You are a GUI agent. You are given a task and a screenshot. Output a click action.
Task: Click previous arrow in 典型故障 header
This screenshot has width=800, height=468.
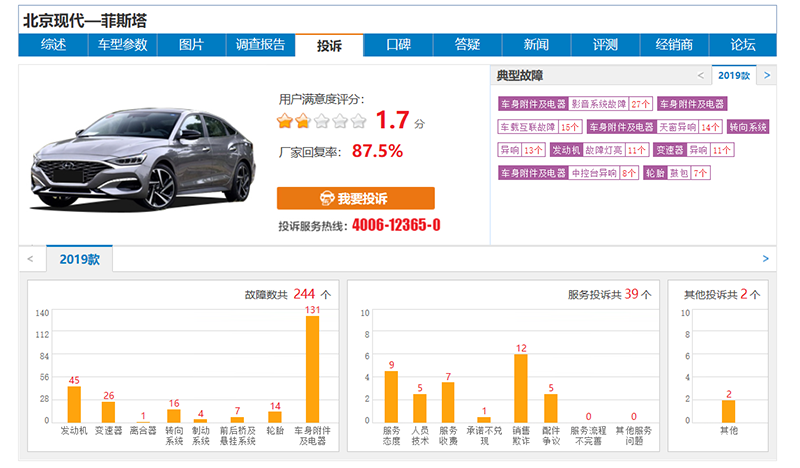click(701, 76)
